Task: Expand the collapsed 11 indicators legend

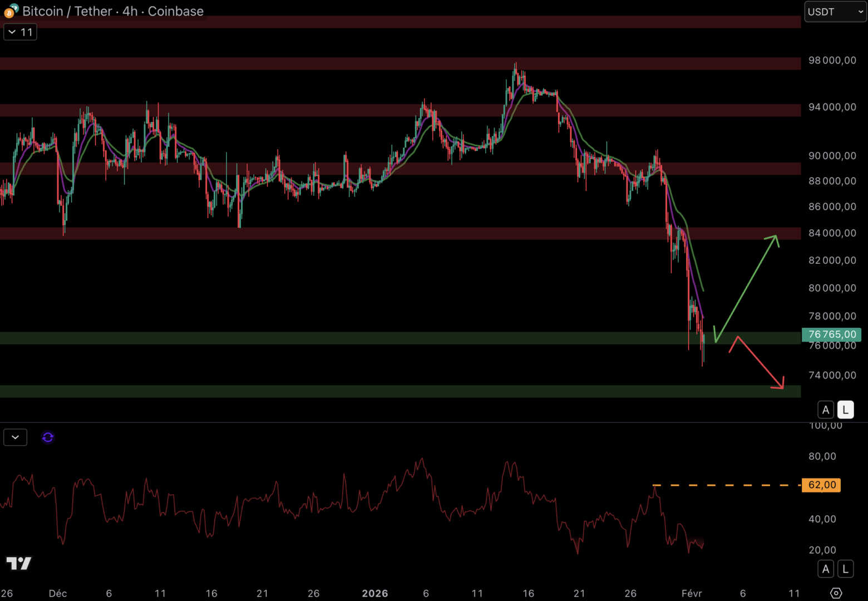Action: [21, 32]
